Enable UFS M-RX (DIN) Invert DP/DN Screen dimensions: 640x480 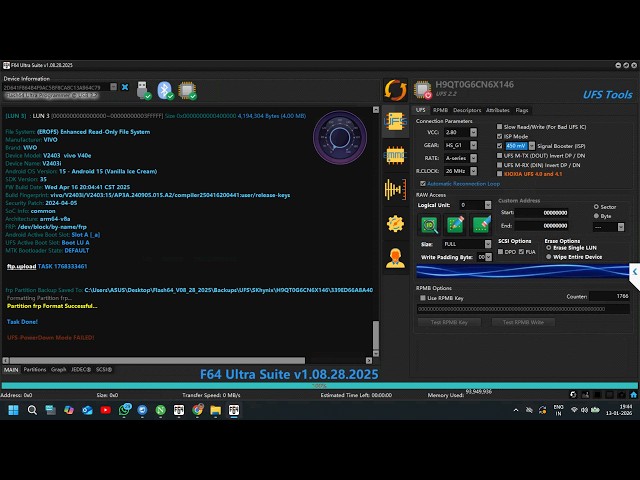tap(499, 165)
